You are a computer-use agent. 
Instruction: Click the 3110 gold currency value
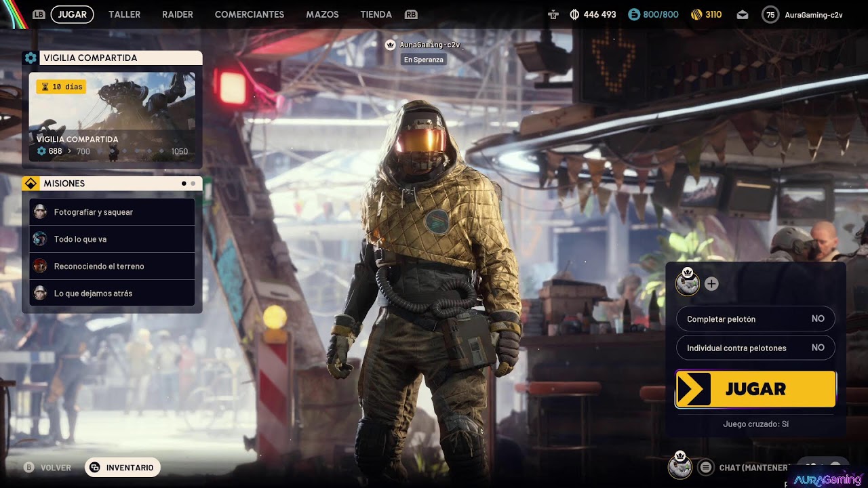713,14
